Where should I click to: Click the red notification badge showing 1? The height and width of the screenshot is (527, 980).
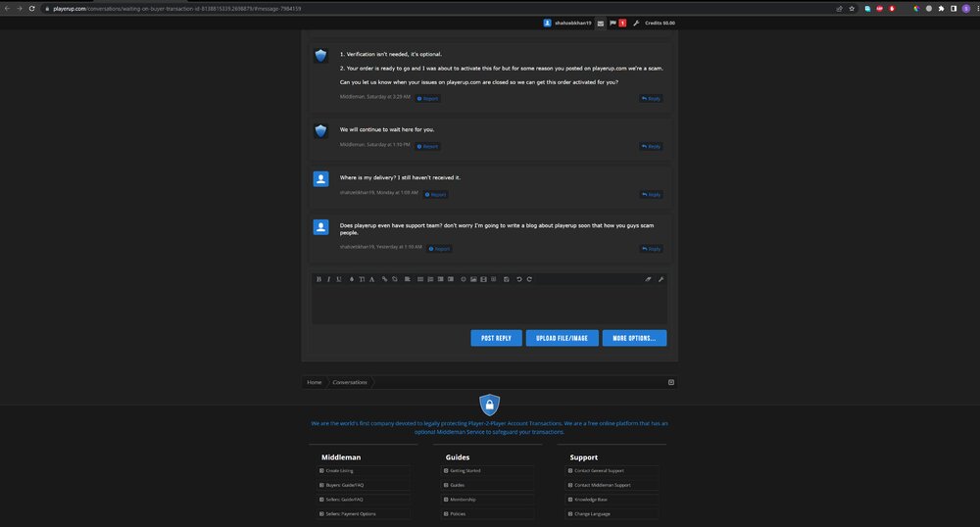coord(622,24)
